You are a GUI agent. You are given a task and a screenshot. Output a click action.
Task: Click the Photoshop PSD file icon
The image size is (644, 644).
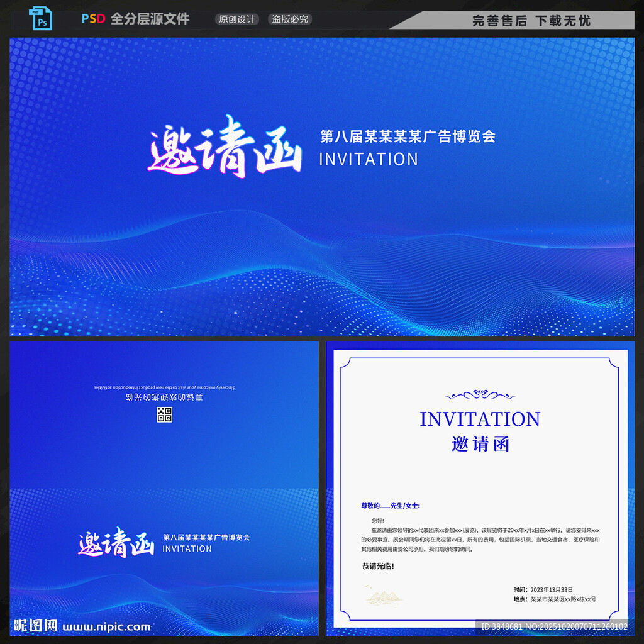click(42, 18)
